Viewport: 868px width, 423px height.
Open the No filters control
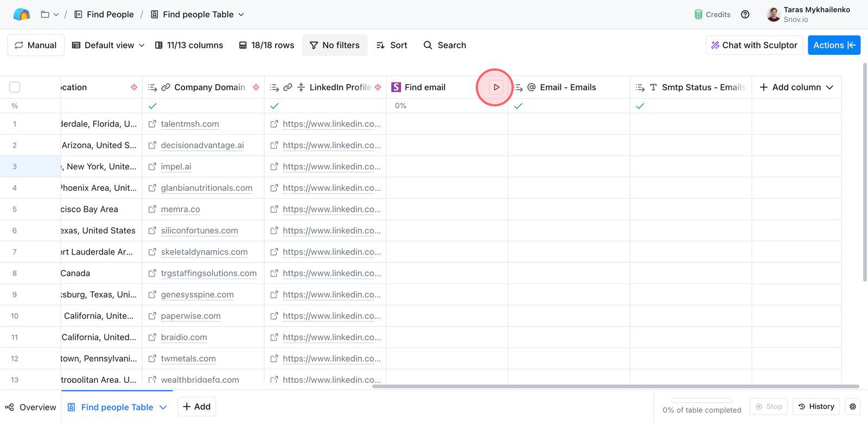click(335, 45)
